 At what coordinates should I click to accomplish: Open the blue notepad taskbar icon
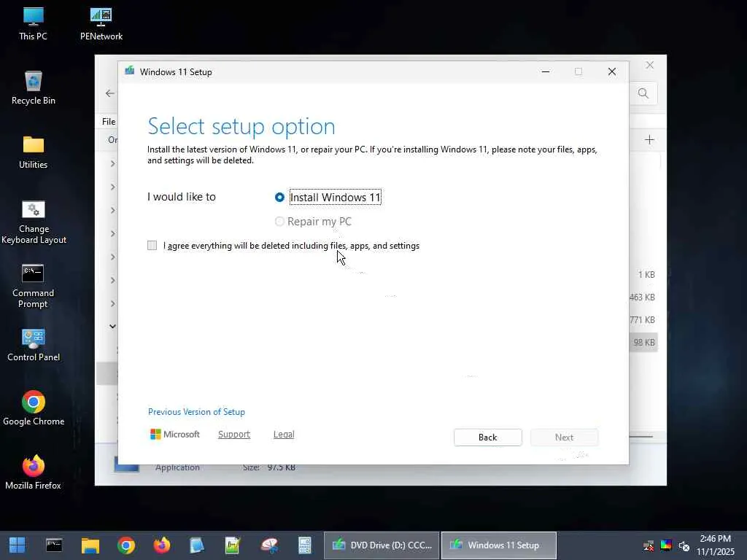coord(197,545)
